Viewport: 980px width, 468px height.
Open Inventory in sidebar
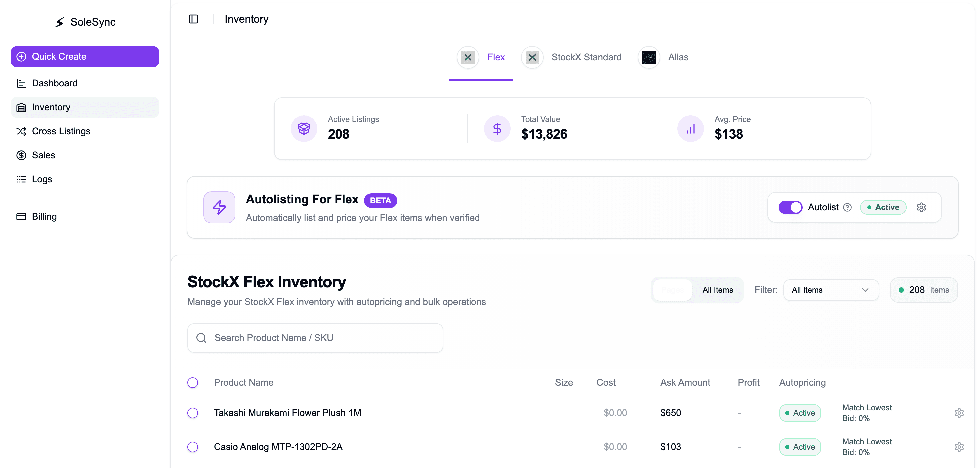coord(85,107)
